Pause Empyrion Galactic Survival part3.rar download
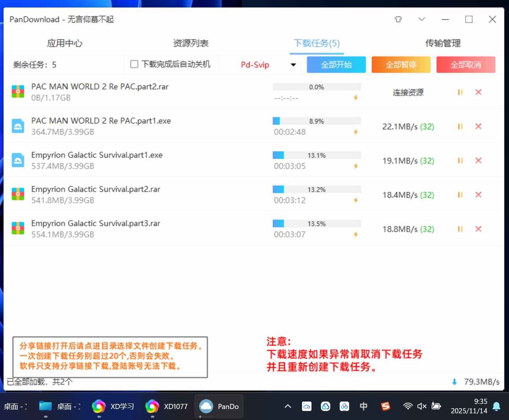This screenshot has height=420, width=509. click(x=460, y=229)
